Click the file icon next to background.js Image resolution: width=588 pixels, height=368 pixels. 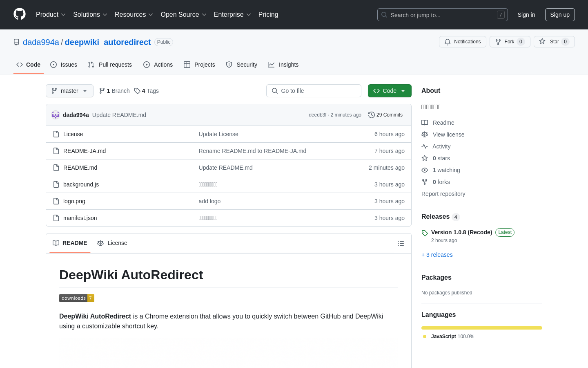pyautogui.click(x=56, y=184)
